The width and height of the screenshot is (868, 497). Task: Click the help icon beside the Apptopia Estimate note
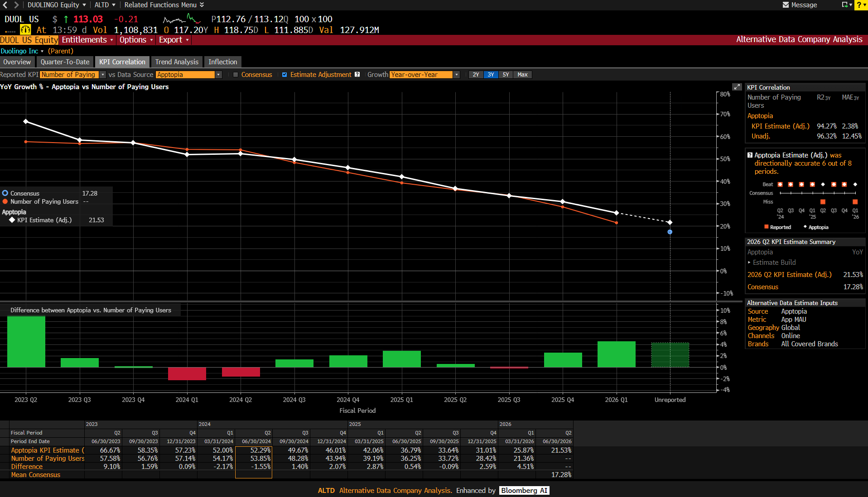tap(750, 155)
